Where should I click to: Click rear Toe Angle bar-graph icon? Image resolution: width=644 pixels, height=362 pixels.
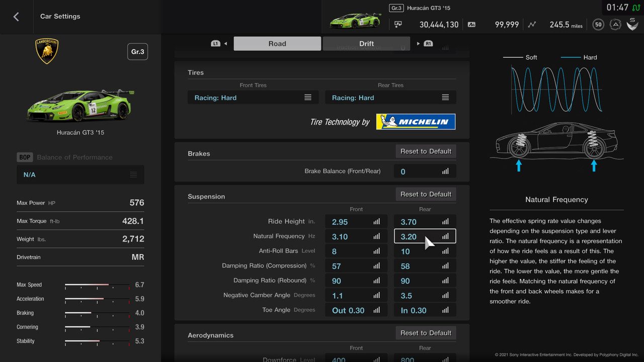[x=445, y=310]
